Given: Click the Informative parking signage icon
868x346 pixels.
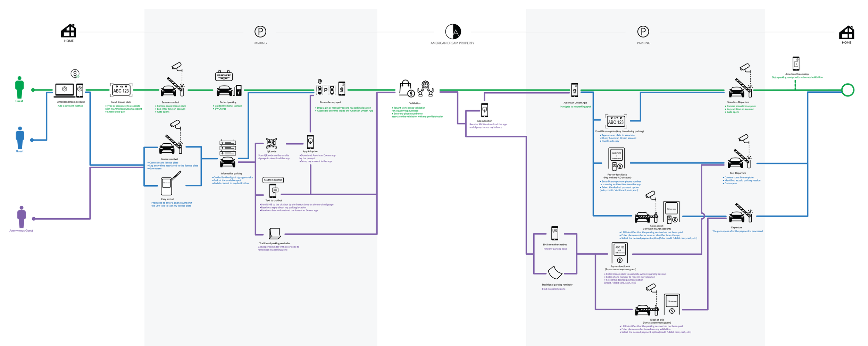Looking at the screenshot, I should click(x=228, y=154).
